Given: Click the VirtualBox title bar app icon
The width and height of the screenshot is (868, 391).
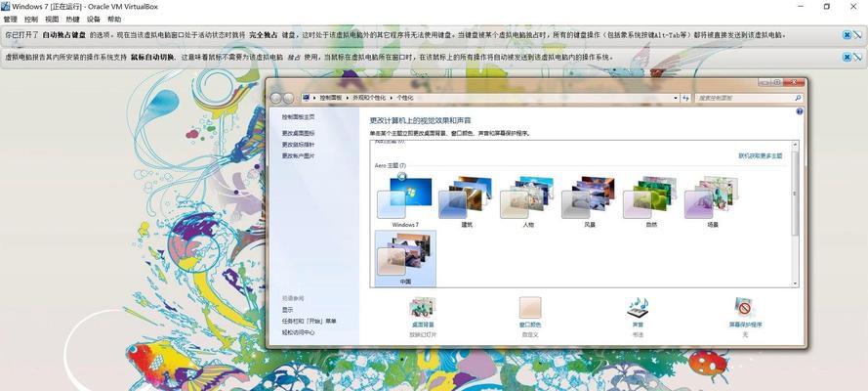Looking at the screenshot, I should click(x=6, y=6).
